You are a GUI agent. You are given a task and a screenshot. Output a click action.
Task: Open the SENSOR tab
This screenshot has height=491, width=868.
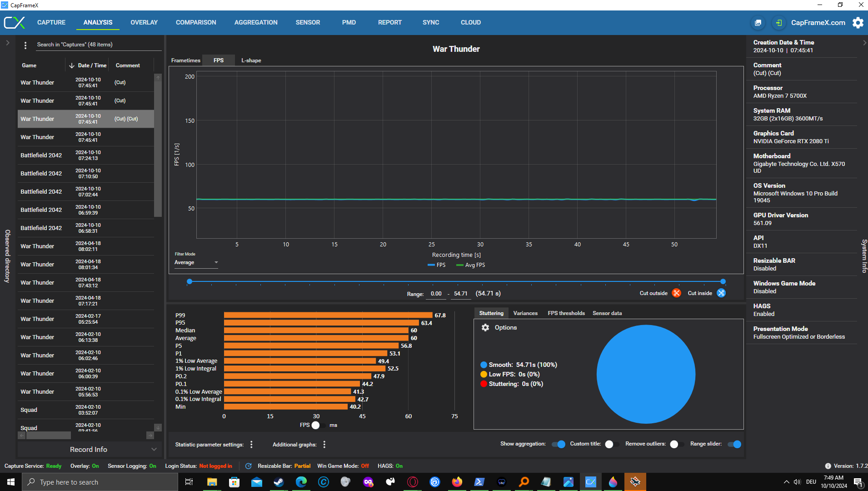click(x=308, y=23)
